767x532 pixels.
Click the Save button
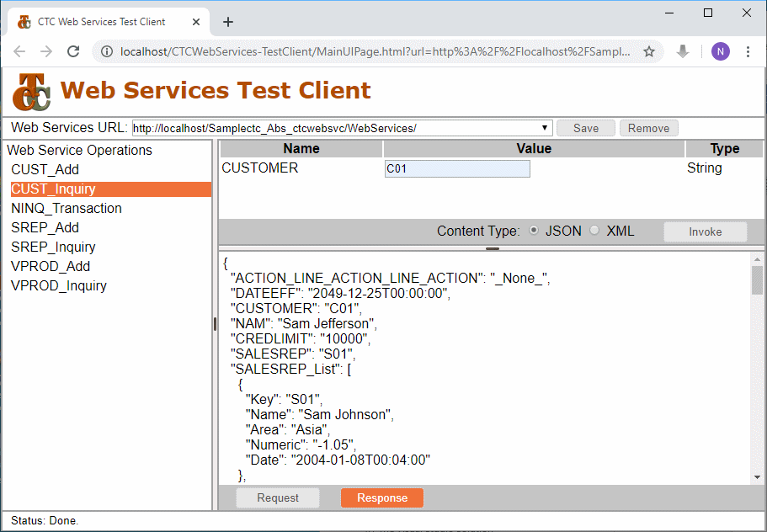point(585,128)
